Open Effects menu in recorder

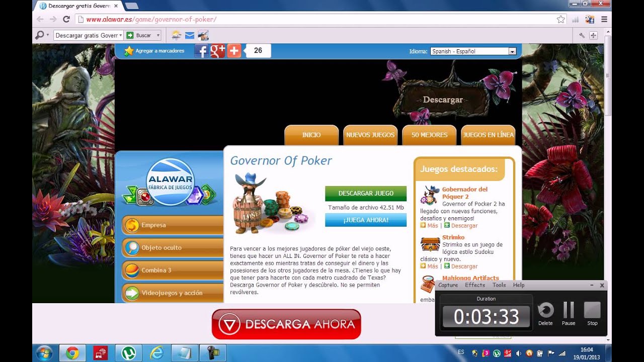tap(475, 285)
